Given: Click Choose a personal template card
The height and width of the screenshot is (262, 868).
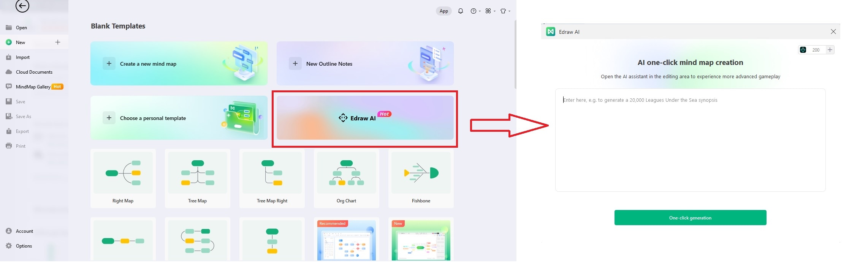Looking at the screenshot, I should point(179,118).
